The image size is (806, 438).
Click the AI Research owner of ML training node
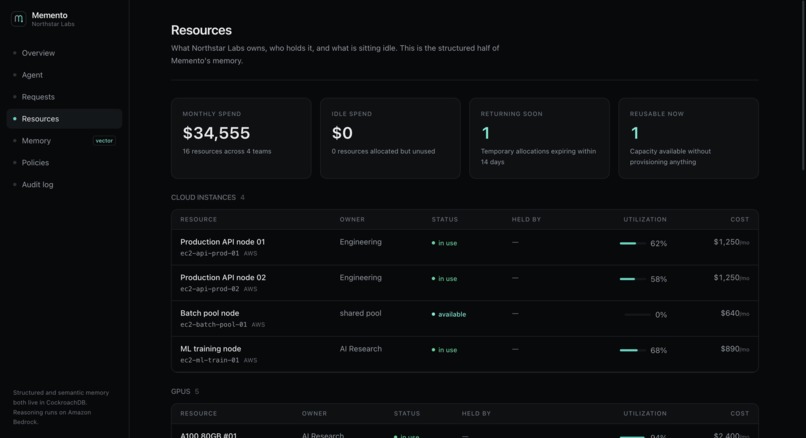[360, 349]
